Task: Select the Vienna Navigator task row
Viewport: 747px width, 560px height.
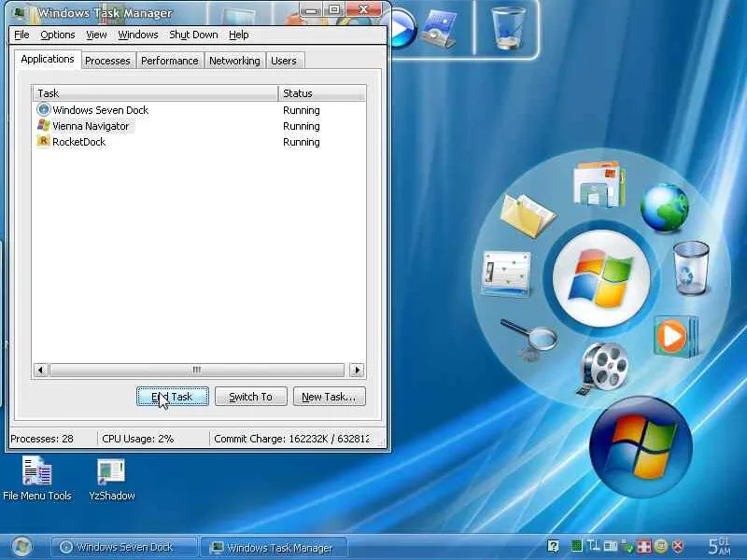Action: click(200, 126)
